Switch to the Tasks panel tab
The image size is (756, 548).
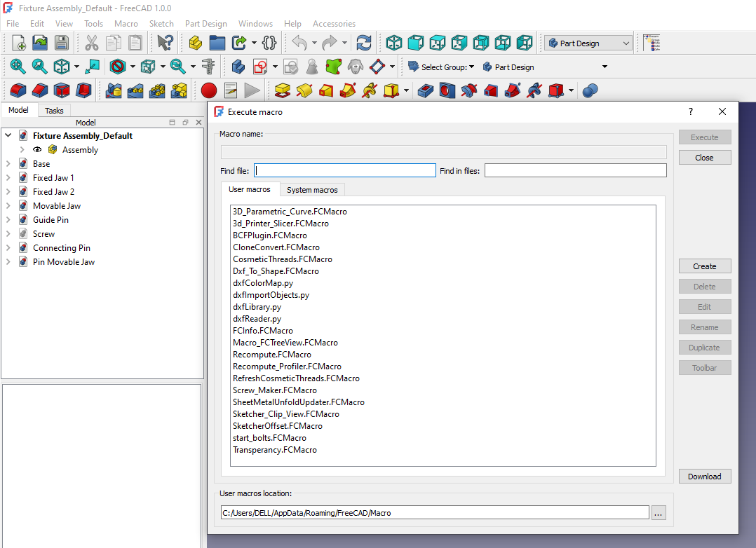pyautogui.click(x=54, y=111)
